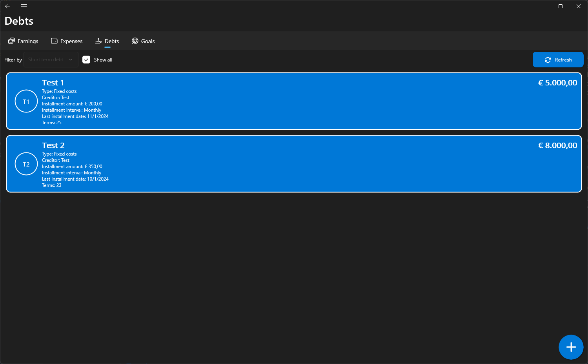
Task: Open the Short term debt filter dropdown
Action: (x=51, y=60)
